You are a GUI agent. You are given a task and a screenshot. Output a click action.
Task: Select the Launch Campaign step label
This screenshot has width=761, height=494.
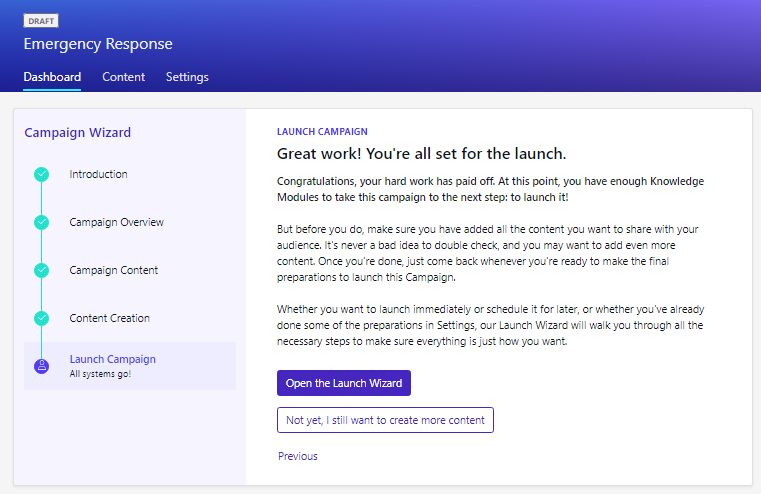click(113, 359)
